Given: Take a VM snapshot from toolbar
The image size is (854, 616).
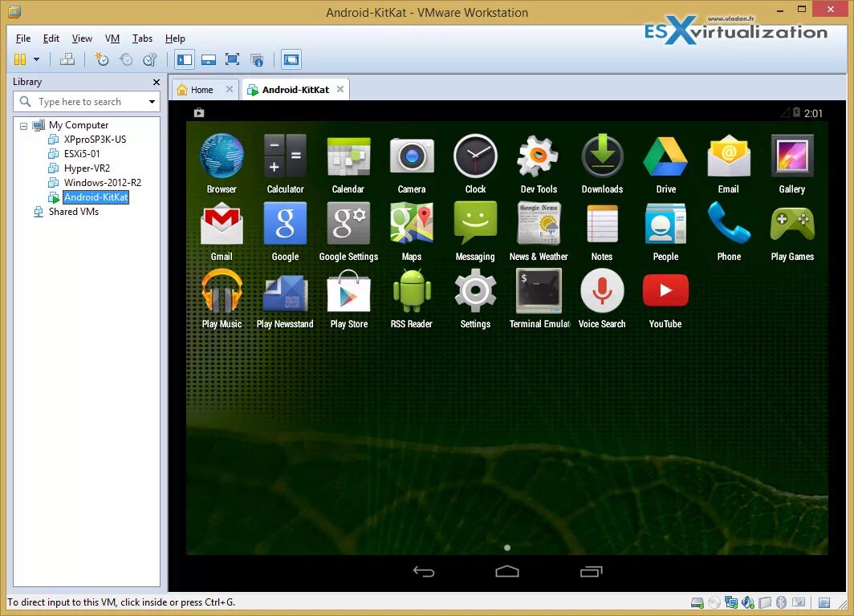Looking at the screenshot, I should (x=101, y=59).
